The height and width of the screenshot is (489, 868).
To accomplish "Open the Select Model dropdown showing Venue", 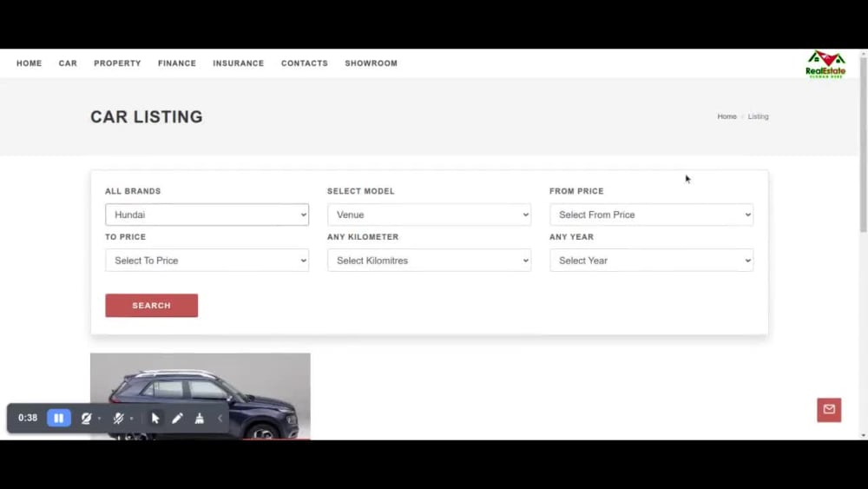I will [x=429, y=215].
